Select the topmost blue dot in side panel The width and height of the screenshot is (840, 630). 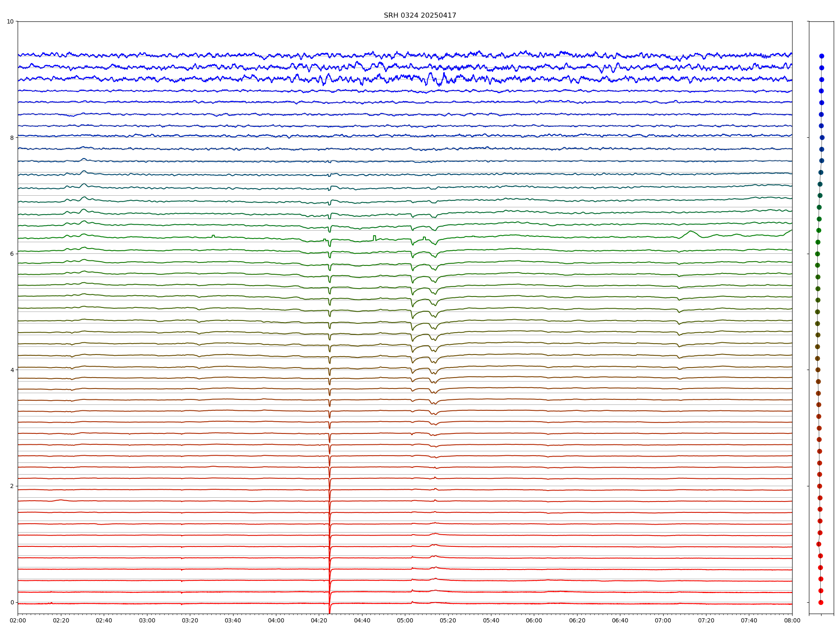[x=822, y=56]
